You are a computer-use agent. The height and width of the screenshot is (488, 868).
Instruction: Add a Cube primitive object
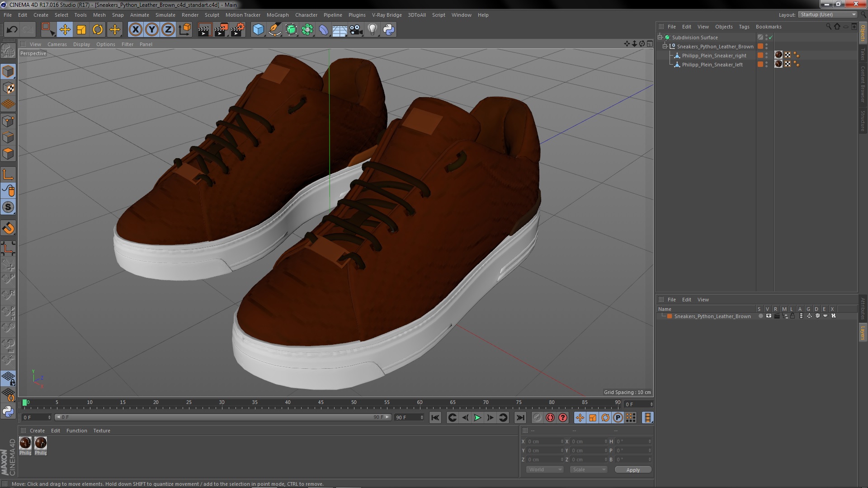[x=258, y=30]
